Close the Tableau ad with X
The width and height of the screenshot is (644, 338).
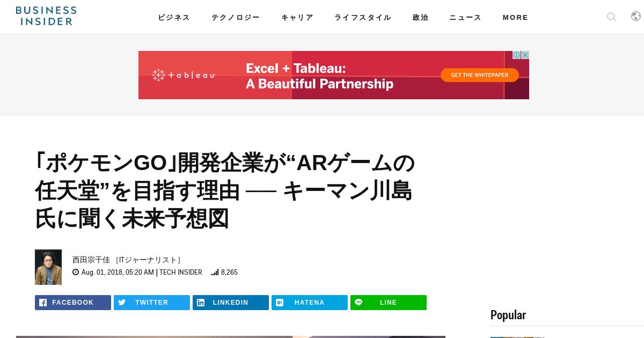(x=525, y=55)
